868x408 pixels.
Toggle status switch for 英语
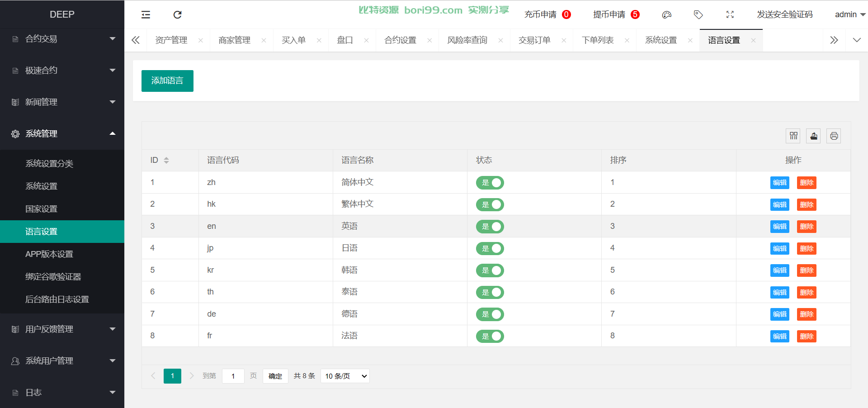490,227
